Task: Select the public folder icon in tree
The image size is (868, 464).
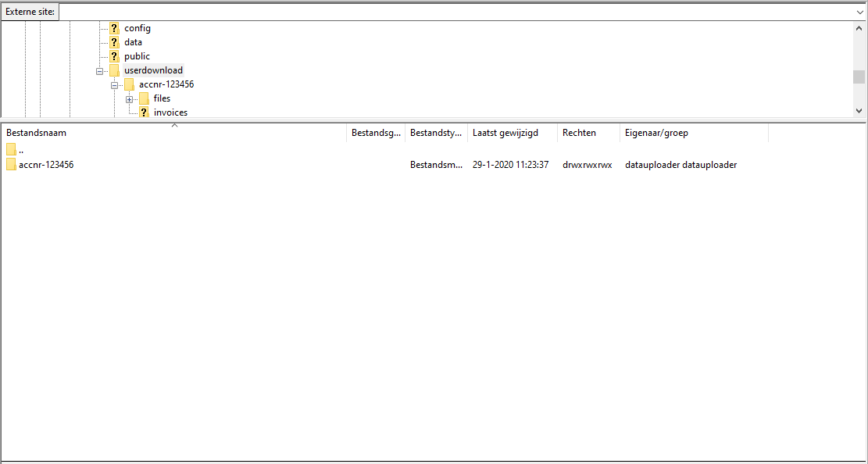Action: 114,56
